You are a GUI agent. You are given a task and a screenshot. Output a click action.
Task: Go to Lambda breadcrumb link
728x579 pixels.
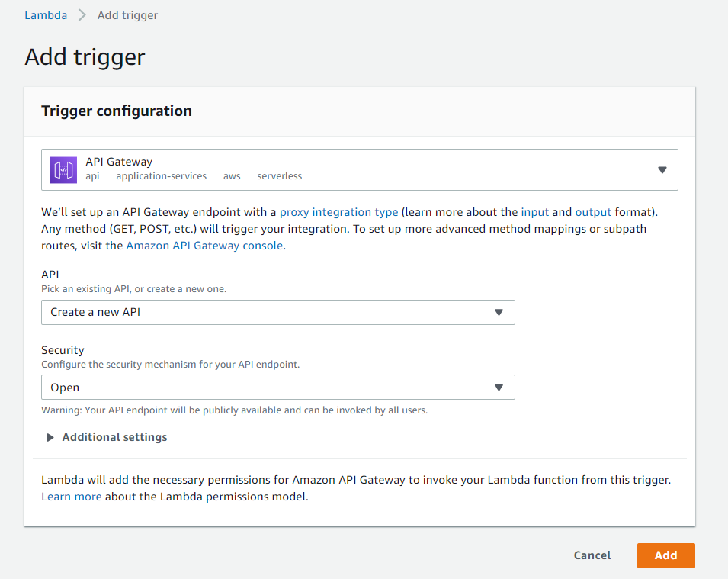coord(46,15)
